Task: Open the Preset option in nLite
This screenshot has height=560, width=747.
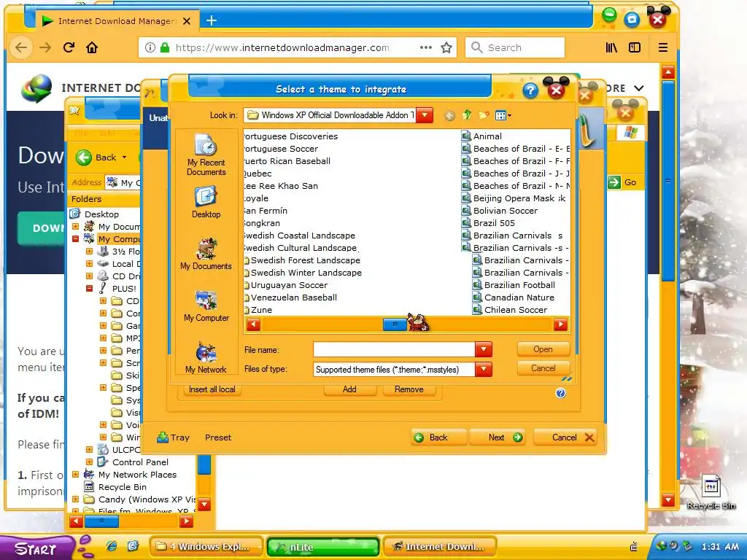Action: click(217, 437)
